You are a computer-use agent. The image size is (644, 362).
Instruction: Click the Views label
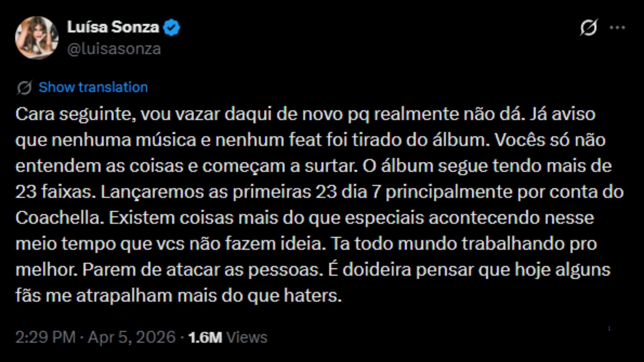(247, 337)
